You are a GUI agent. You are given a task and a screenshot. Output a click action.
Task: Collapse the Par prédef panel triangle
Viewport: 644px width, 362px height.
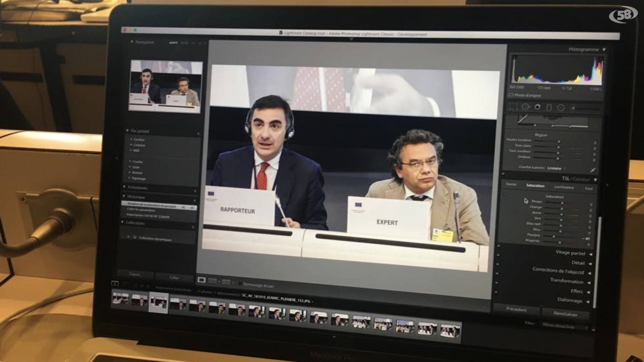click(128, 131)
